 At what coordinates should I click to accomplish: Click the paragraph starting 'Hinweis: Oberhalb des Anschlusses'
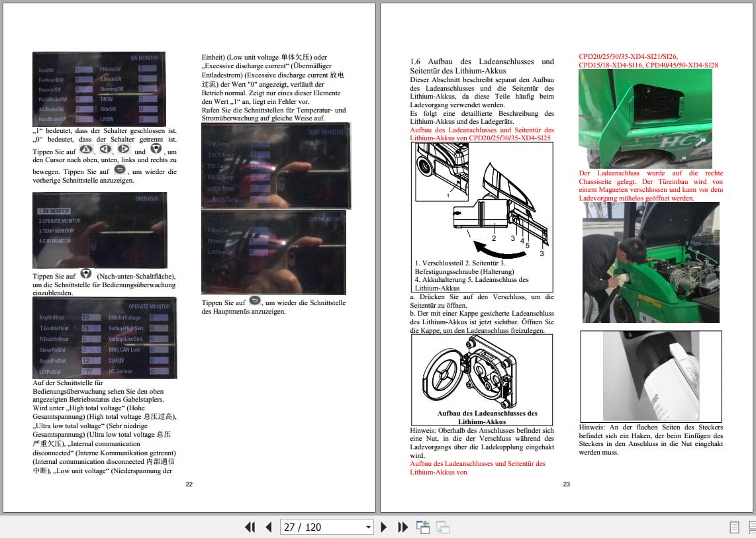coord(482,443)
